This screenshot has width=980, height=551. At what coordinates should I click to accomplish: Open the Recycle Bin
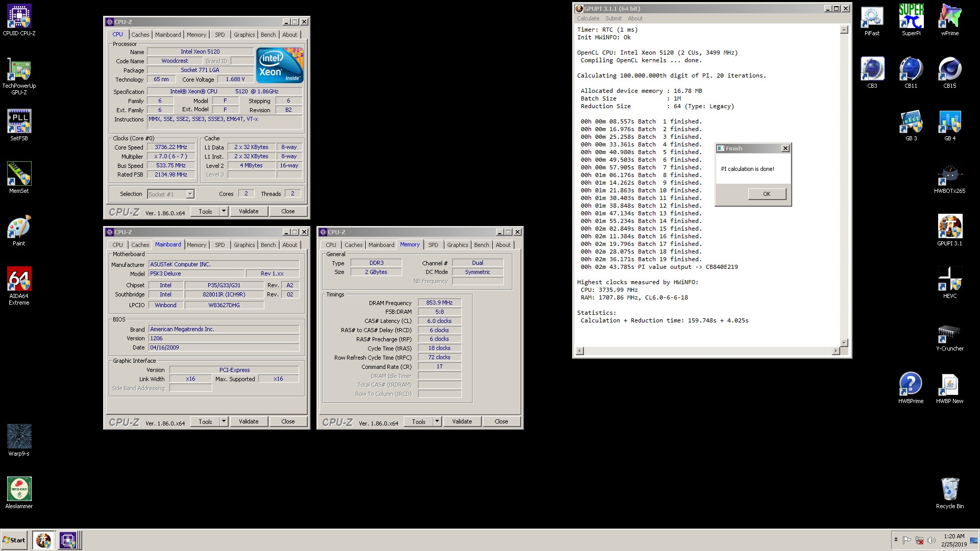[x=950, y=493]
